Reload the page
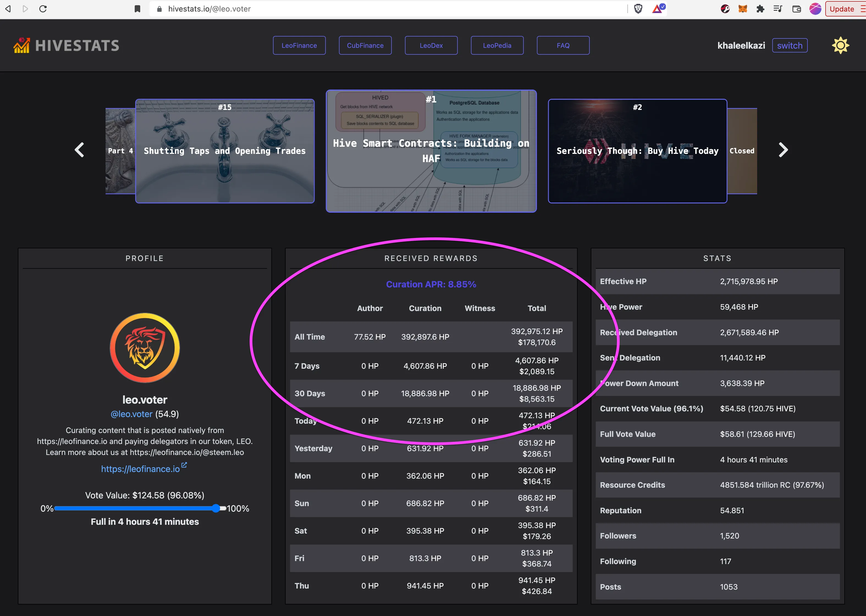Image resolution: width=866 pixels, height=616 pixels. tap(43, 9)
